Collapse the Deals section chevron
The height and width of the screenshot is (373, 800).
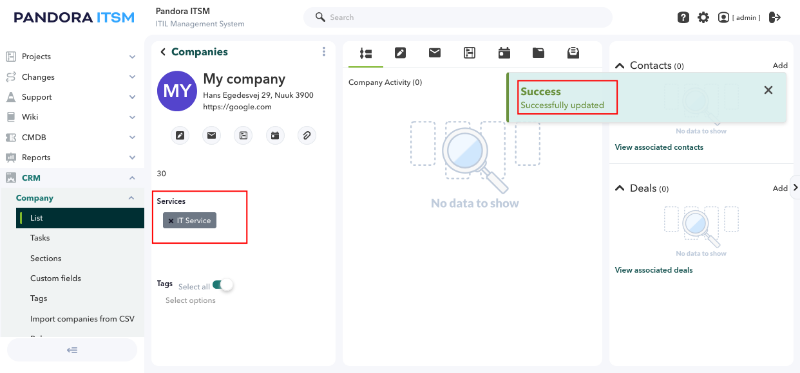click(619, 188)
